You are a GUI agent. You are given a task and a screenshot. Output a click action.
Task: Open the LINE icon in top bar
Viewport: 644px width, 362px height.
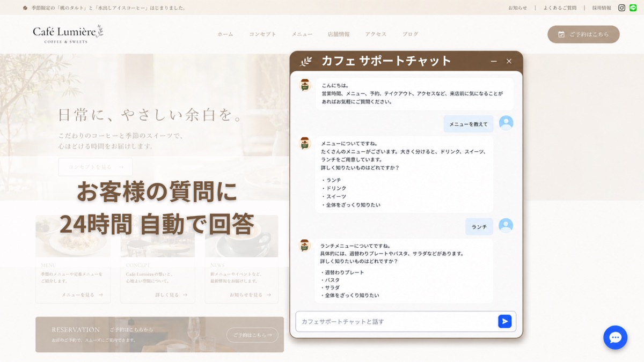(x=633, y=8)
